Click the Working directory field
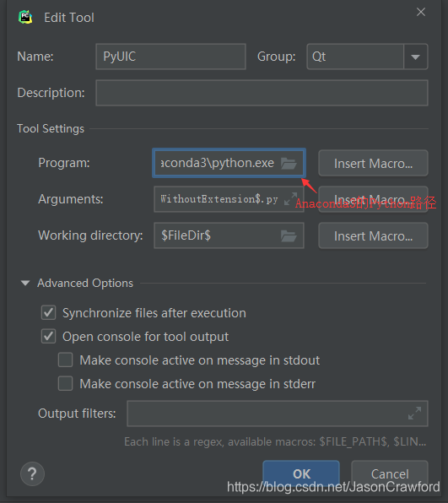This screenshot has height=503, width=448. click(229, 235)
